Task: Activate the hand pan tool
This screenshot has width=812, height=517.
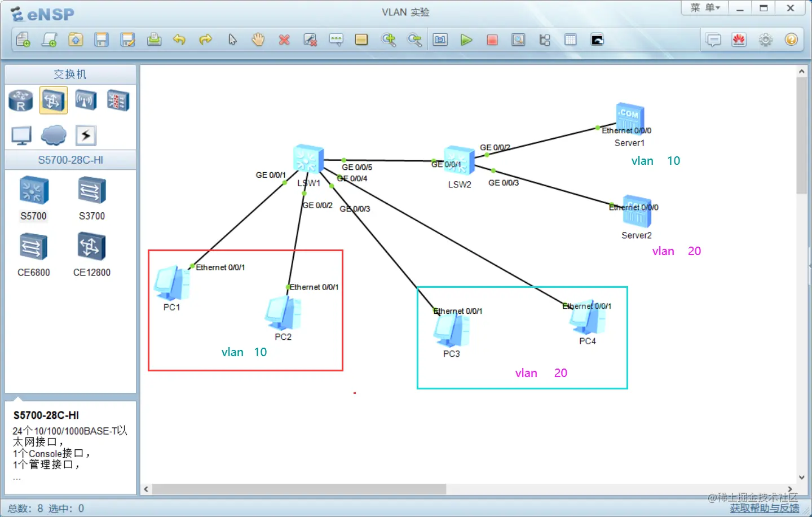Action: point(258,40)
